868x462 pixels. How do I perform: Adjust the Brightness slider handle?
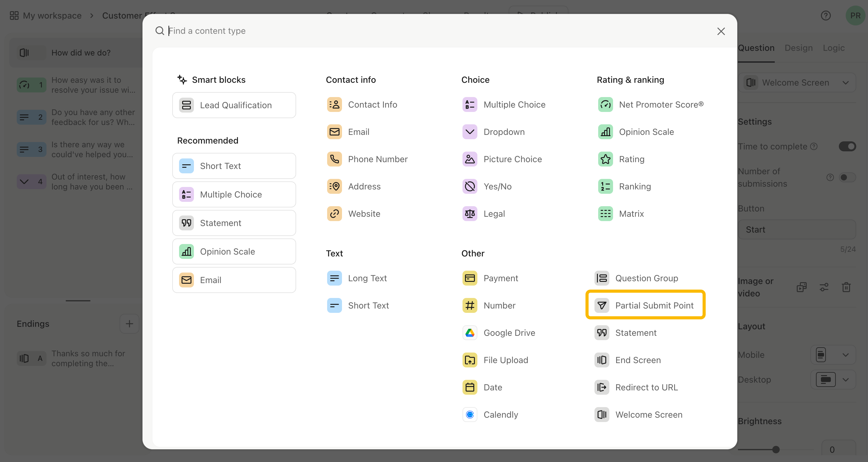(x=776, y=450)
